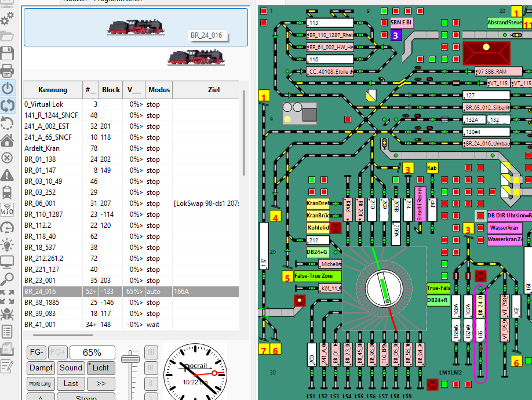Click block 97 SBB_RAM on track plan
The width and height of the screenshot is (532, 400).
[x=498, y=71]
